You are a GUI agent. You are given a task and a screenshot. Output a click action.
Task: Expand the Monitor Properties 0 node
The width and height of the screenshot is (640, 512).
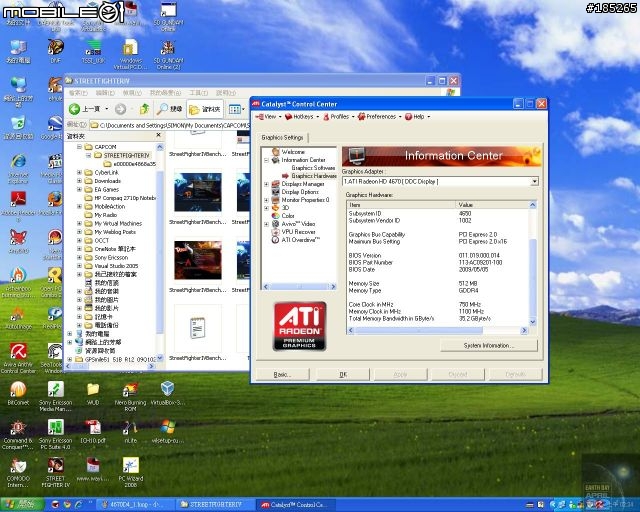pyautogui.click(x=267, y=200)
